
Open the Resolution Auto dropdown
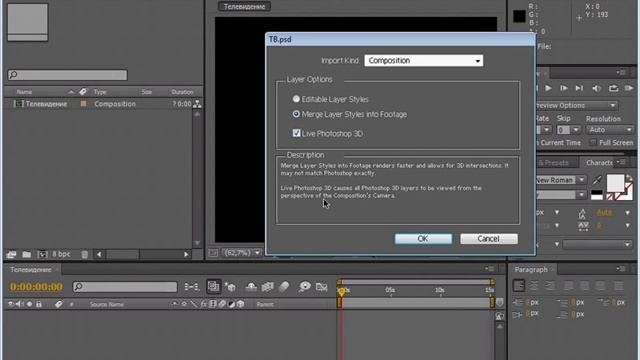(610, 130)
